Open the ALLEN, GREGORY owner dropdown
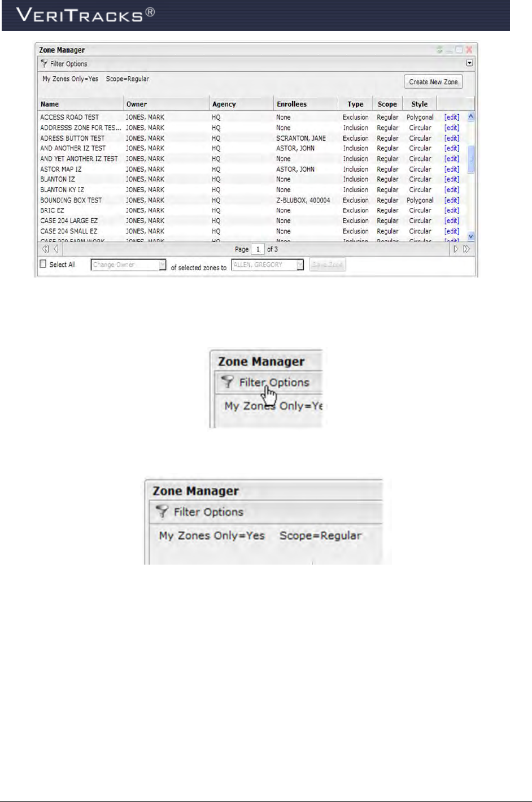 (x=300, y=265)
